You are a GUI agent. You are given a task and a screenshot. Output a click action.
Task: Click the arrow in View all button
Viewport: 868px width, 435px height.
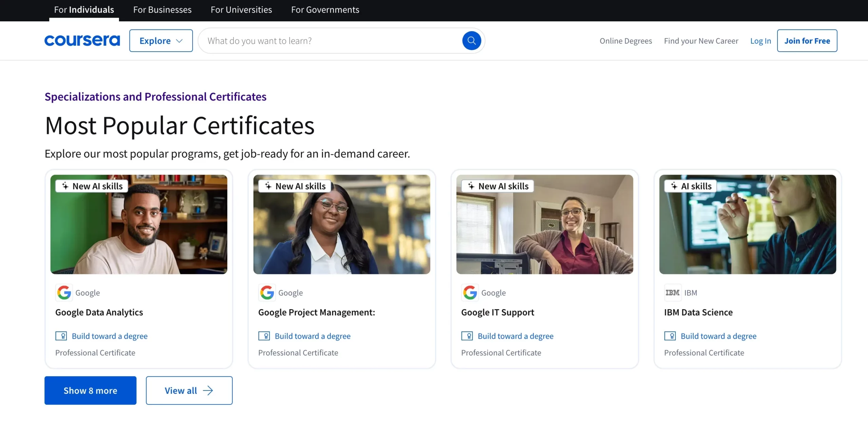pos(208,390)
